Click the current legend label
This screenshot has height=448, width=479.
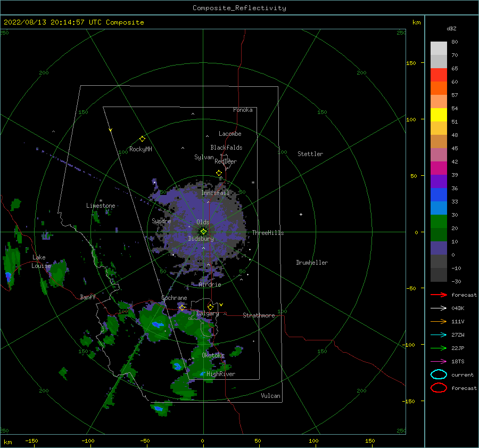[463, 374]
